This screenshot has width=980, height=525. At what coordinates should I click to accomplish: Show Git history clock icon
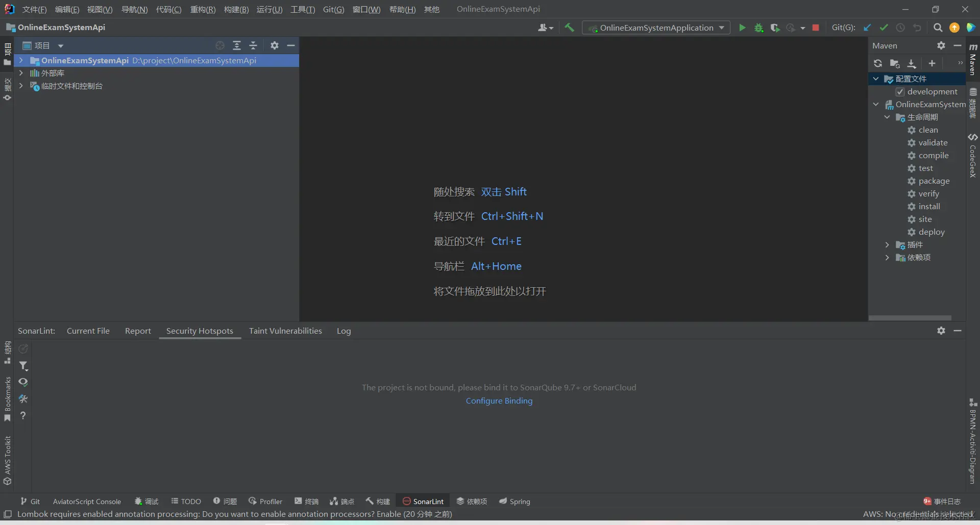900,28
